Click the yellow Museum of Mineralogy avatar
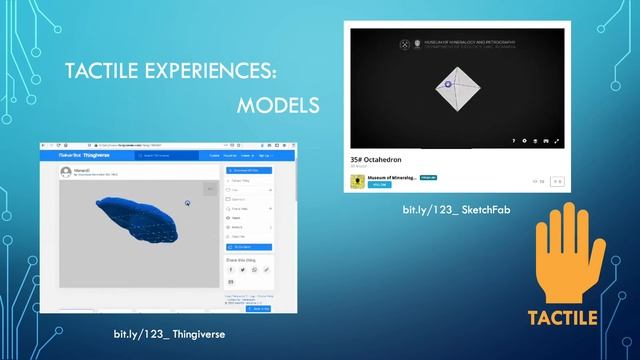The width and height of the screenshot is (640, 360). (x=357, y=181)
